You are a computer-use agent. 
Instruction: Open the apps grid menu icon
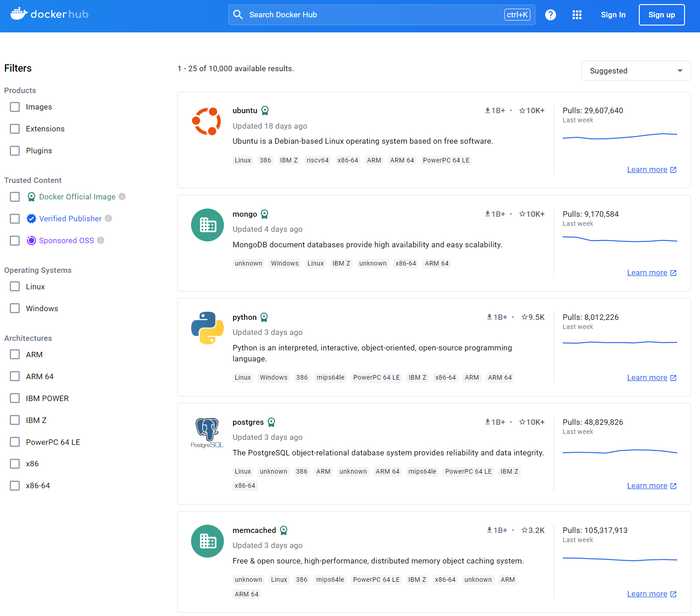(576, 15)
